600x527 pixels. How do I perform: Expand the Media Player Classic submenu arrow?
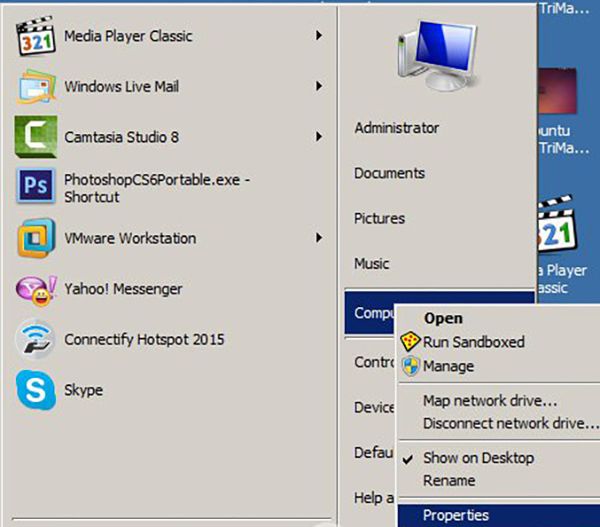[318, 36]
